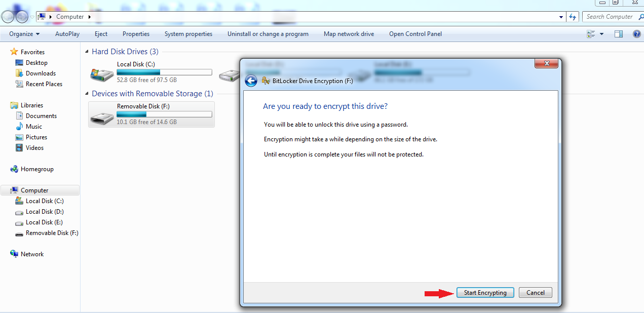Click Uninstall or change a program
Viewport: 644px width, 313px height.
coord(268,34)
